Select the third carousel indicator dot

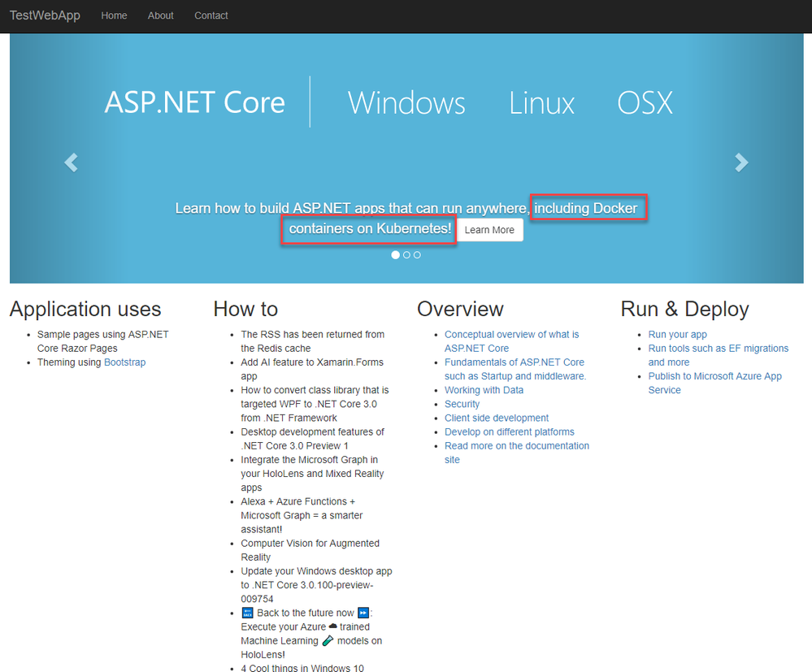[x=417, y=254]
